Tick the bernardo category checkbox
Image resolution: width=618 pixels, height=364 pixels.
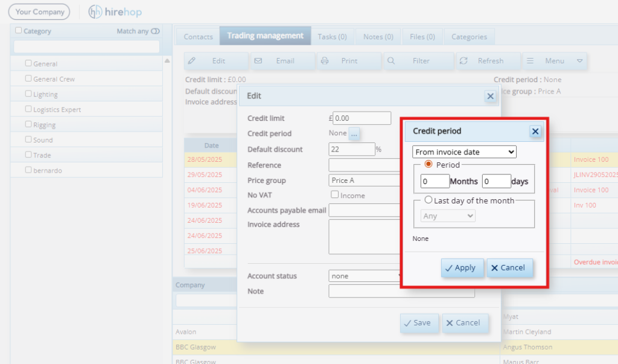28,170
